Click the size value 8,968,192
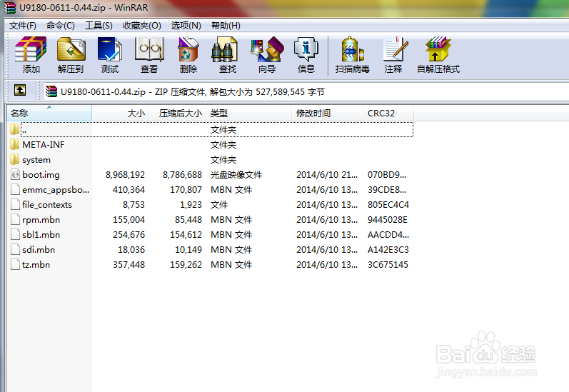Image resolution: width=569 pixels, height=392 pixels. [x=125, y=175]
